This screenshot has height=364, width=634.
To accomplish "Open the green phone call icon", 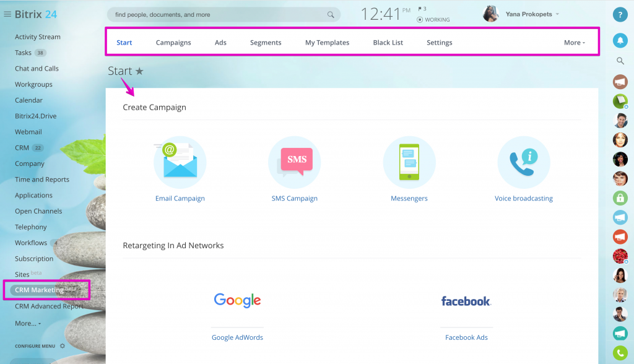I will (x=620, y=353).
